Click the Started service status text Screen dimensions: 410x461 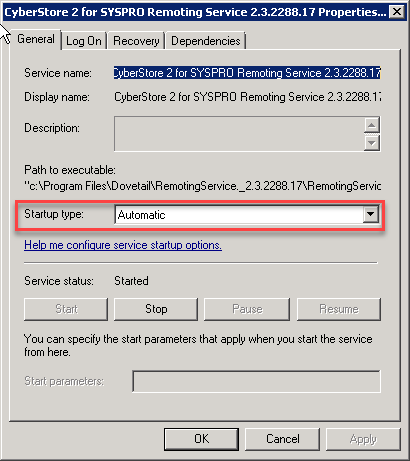point(131,281)
